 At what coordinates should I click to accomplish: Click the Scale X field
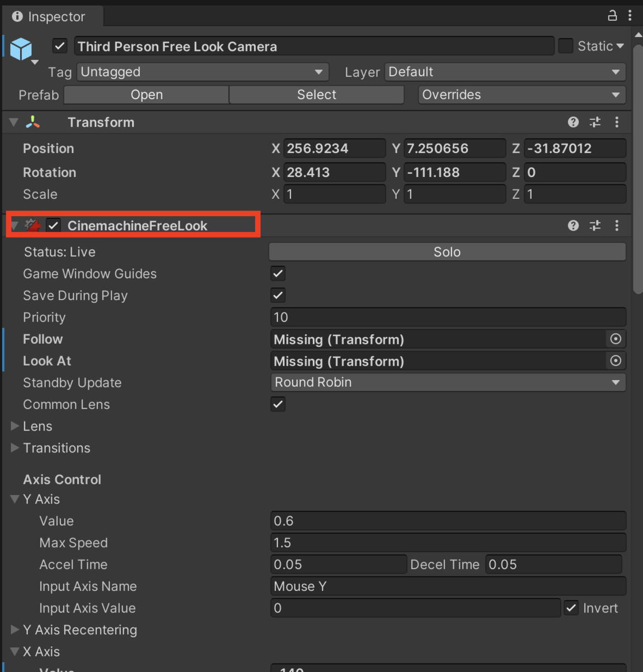coord(334,194)
